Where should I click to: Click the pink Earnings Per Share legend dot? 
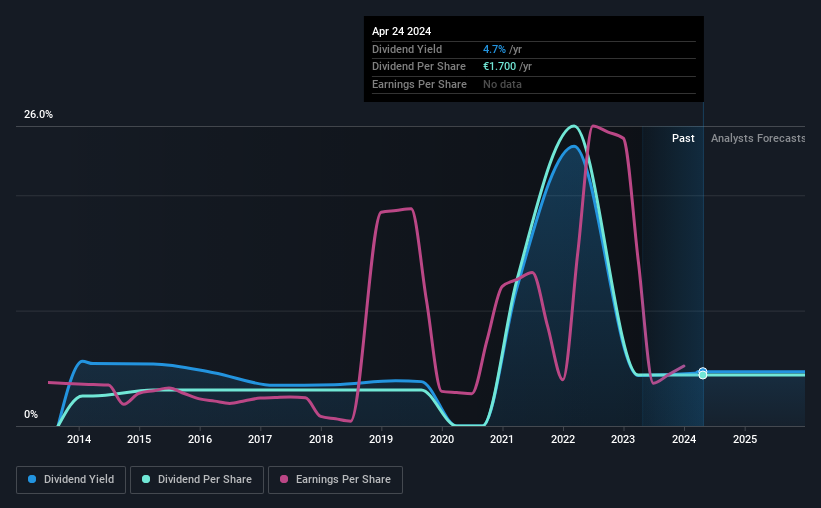284,479
